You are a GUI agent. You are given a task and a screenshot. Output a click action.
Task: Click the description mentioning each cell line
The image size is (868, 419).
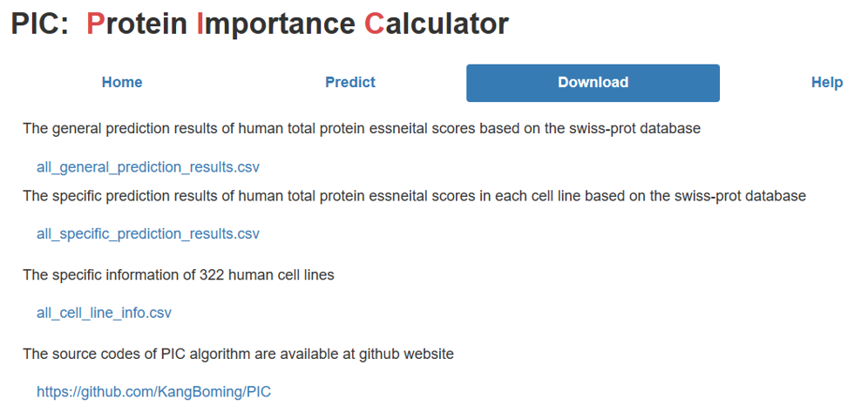click(x=414, y=196)
